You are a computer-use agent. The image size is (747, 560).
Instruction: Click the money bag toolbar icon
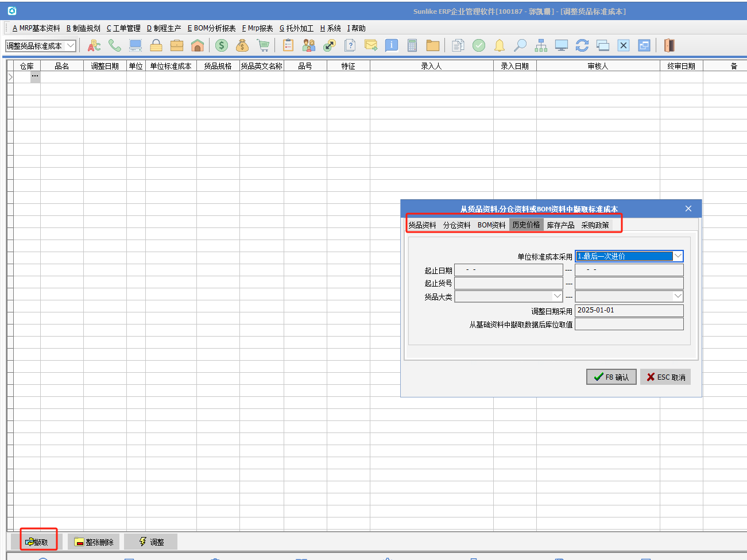pos(242,45)
